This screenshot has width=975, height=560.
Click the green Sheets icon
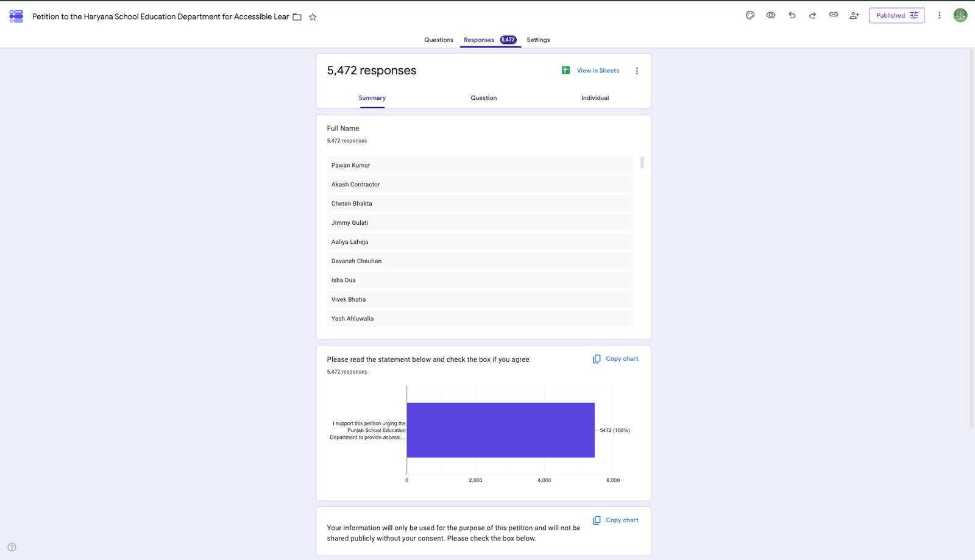pos(565,71)
